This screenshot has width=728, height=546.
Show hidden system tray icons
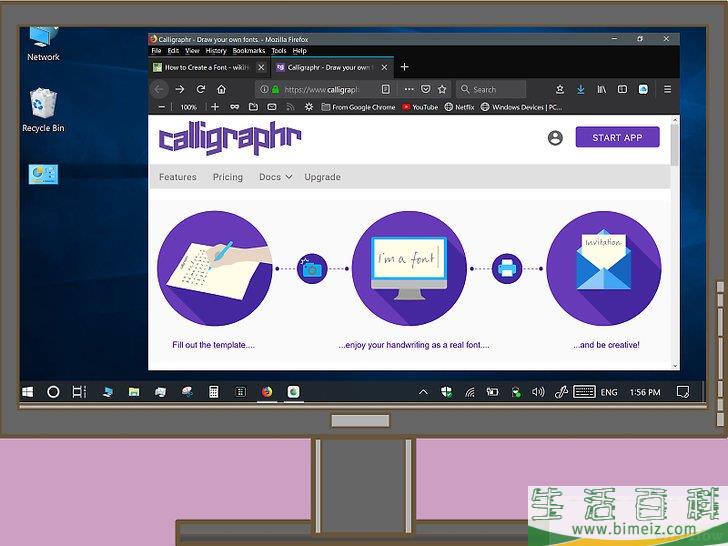tap(423, 392)
